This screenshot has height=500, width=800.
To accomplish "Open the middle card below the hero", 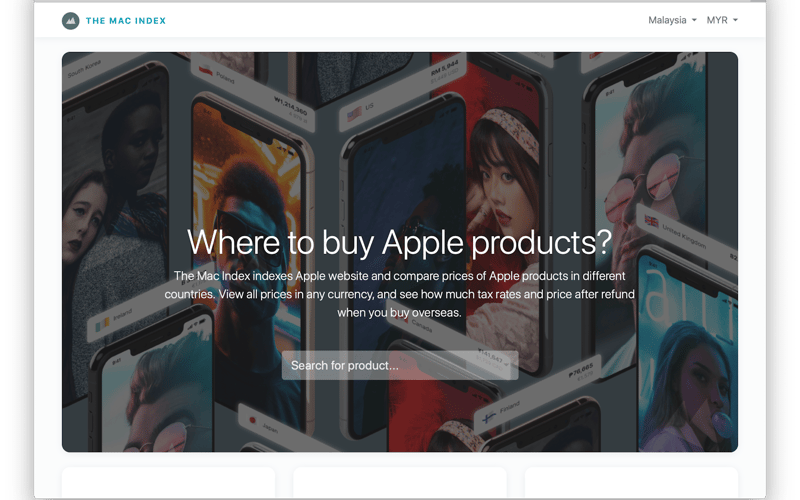I will tap(400, 482).
